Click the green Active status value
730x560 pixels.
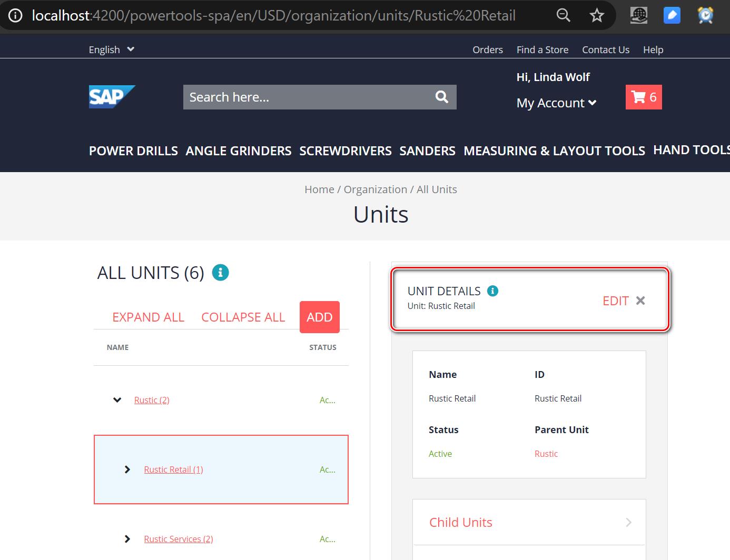pos(440,454)
